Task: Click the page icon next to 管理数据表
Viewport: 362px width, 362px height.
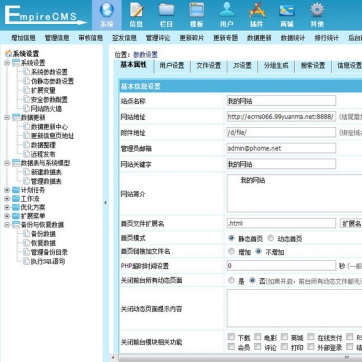Action: point(26,181)
